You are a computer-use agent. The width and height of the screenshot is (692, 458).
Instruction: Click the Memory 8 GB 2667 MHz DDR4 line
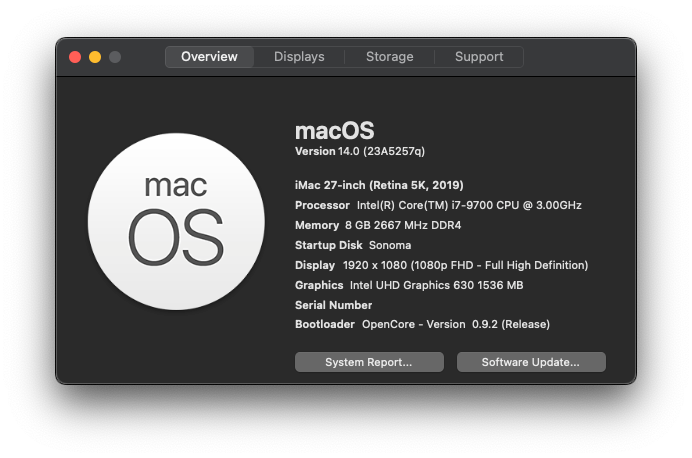(x=378, y=225)
